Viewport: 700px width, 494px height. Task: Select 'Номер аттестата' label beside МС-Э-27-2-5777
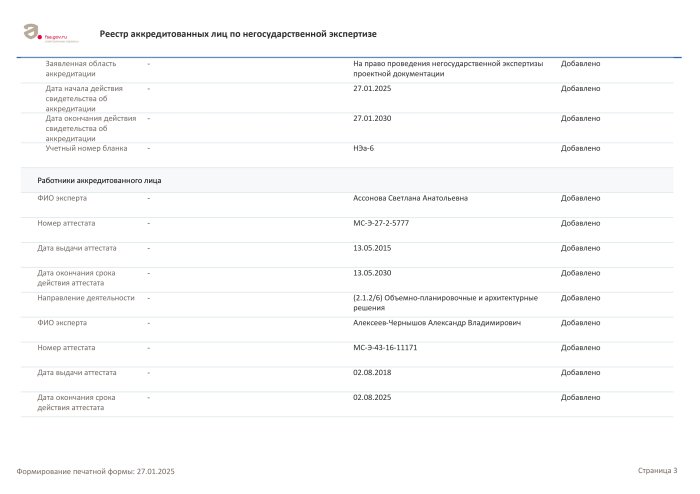(66, 223)
